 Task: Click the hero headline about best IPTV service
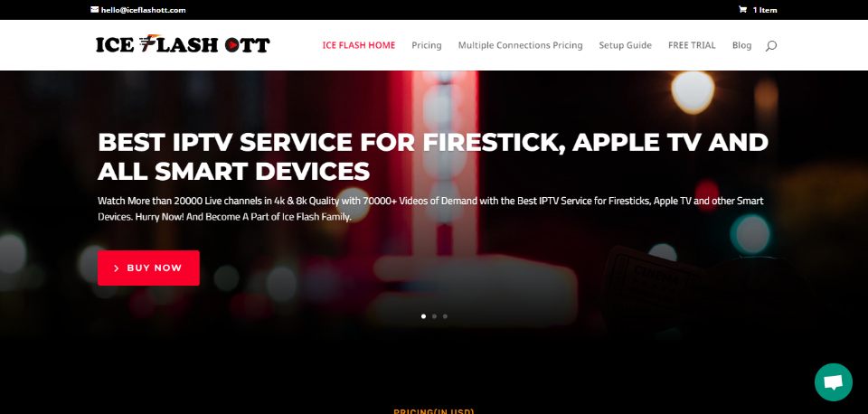click(x=433, y=156)
